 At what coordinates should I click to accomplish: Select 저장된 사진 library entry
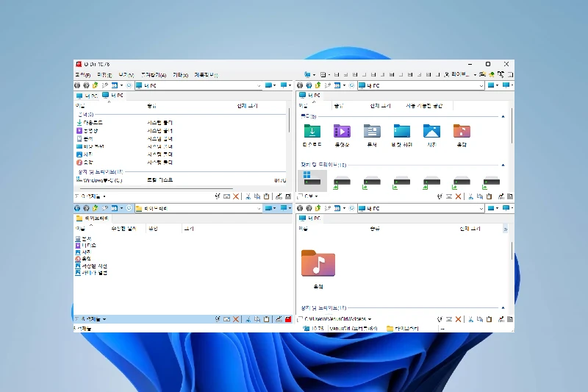pos(91,266)
